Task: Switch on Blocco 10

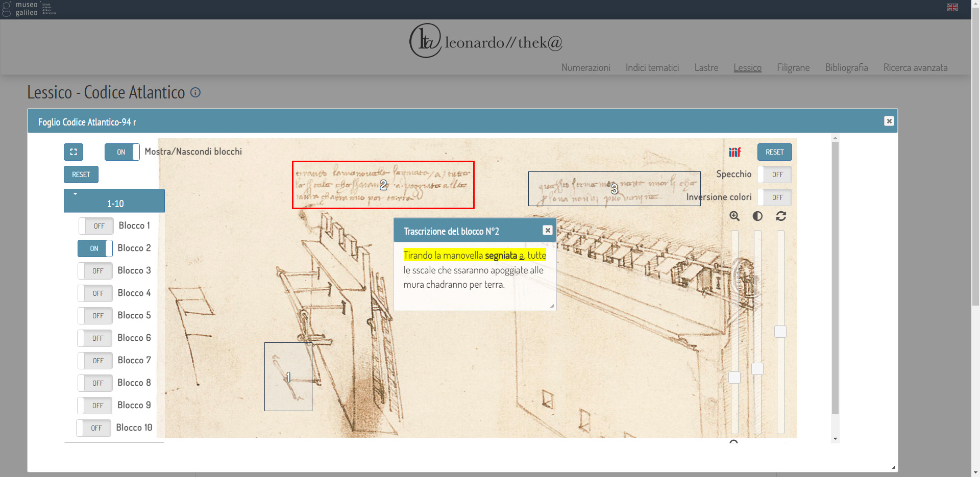Action: pyautogui.click(x=93, y=428)
